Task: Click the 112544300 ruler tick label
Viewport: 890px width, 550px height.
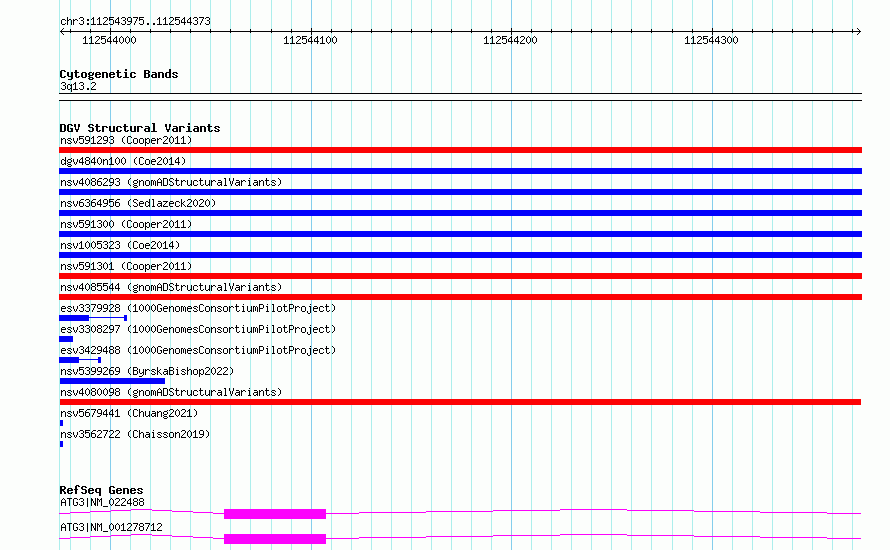Action: coord(711,40)
